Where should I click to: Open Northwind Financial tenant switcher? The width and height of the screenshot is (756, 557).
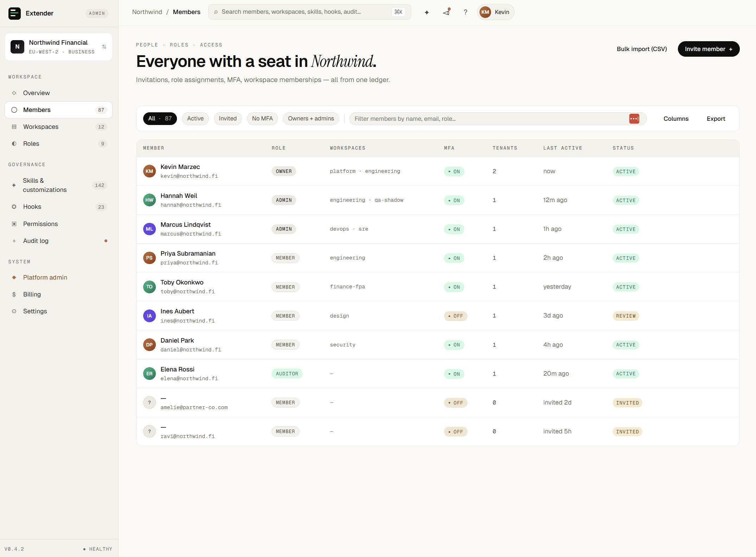[59, 47]
